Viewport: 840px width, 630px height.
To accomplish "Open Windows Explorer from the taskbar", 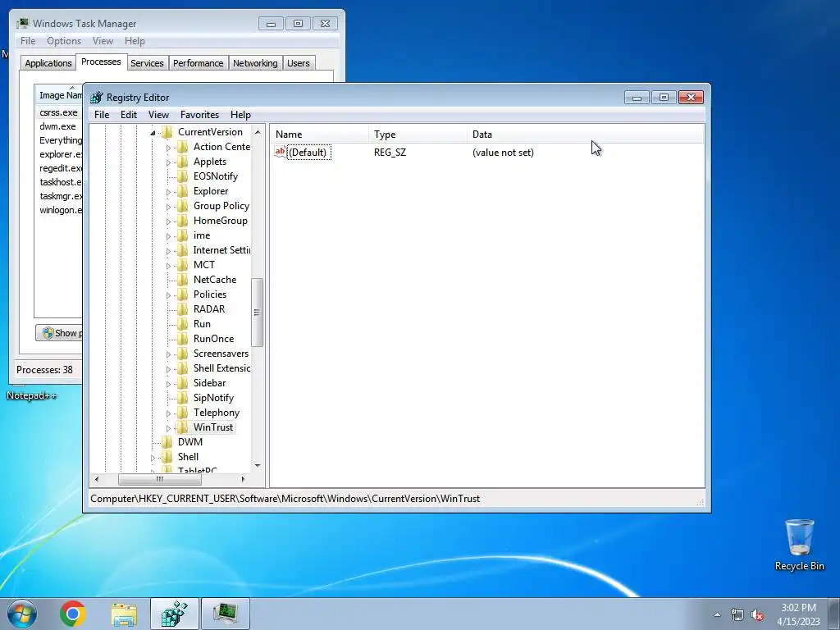I will pos(124,614).
